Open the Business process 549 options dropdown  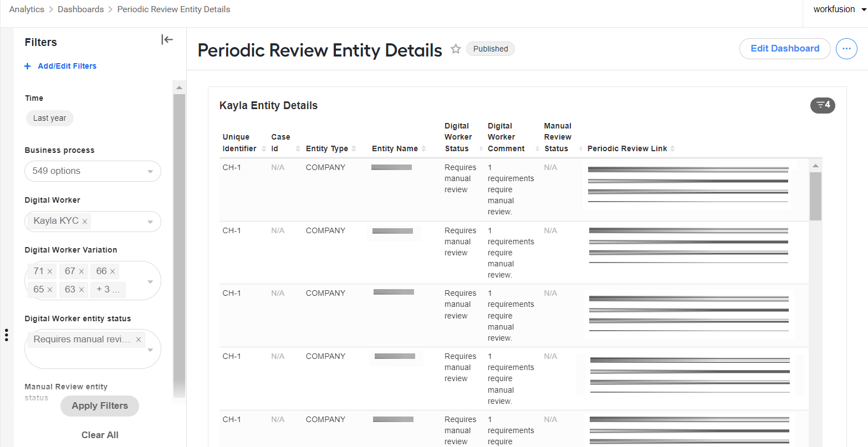coord(93,171)
